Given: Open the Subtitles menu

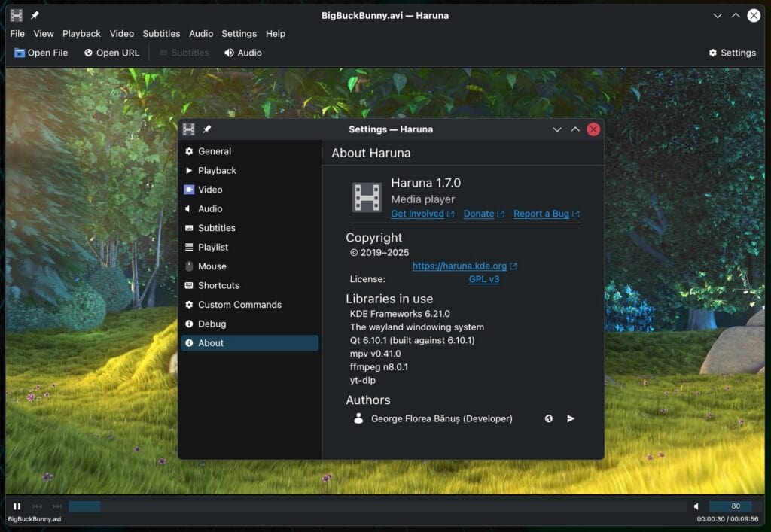Looking at the screenshot, I should click(x=161, y=33).
